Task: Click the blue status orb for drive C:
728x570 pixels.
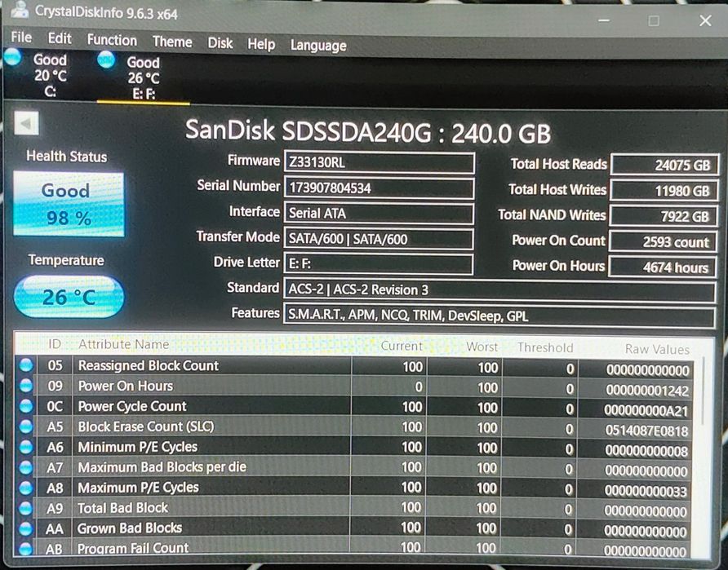Action: tap(13, 57)
